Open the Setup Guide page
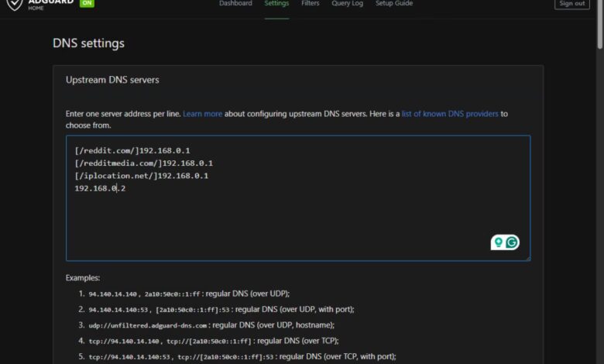Screen dimensions: 604x364 coord(394,3)
